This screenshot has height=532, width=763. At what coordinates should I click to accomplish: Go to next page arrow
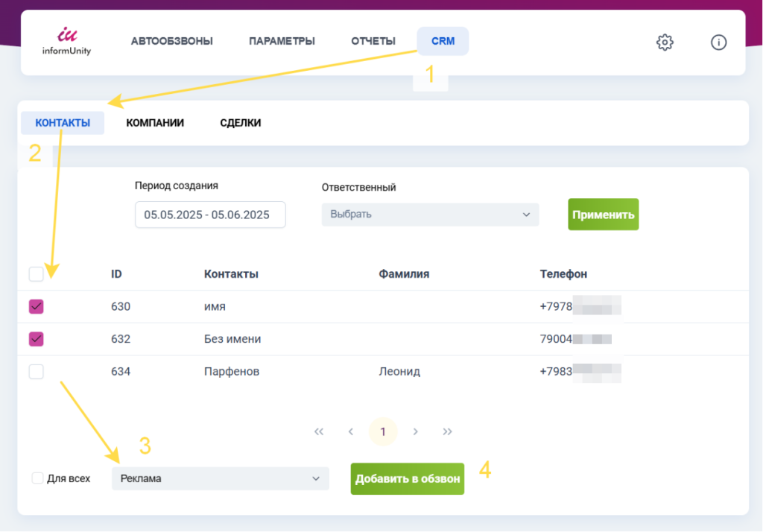tap(416, 431)
